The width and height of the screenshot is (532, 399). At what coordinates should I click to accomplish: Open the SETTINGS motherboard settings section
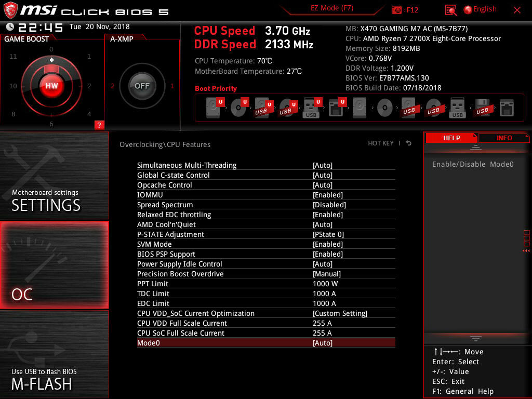point(54,176)
